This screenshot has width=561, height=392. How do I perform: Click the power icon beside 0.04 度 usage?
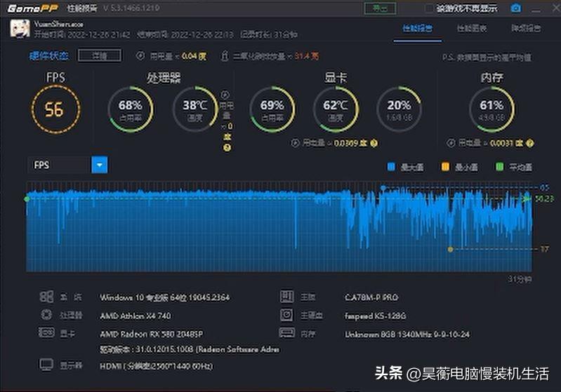140,55
